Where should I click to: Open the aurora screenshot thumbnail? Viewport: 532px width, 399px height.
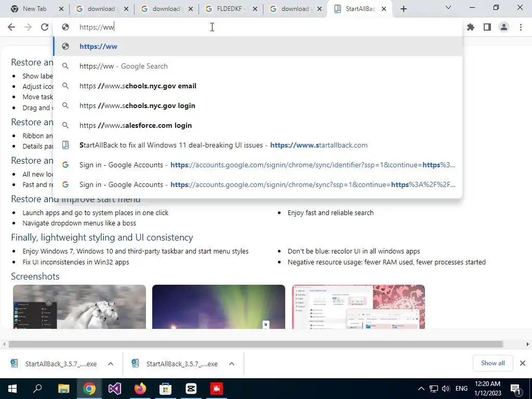point(219,307)
